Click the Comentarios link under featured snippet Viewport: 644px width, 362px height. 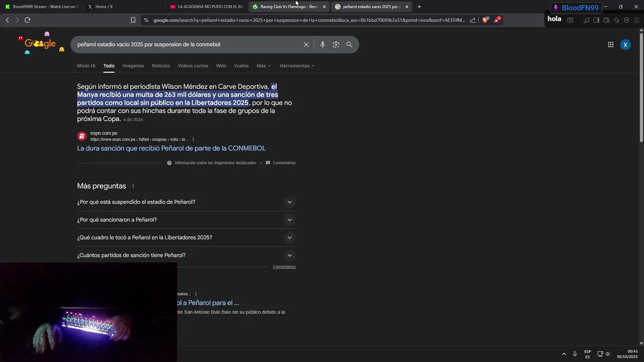pyautogui.click(x=284, y=163)
